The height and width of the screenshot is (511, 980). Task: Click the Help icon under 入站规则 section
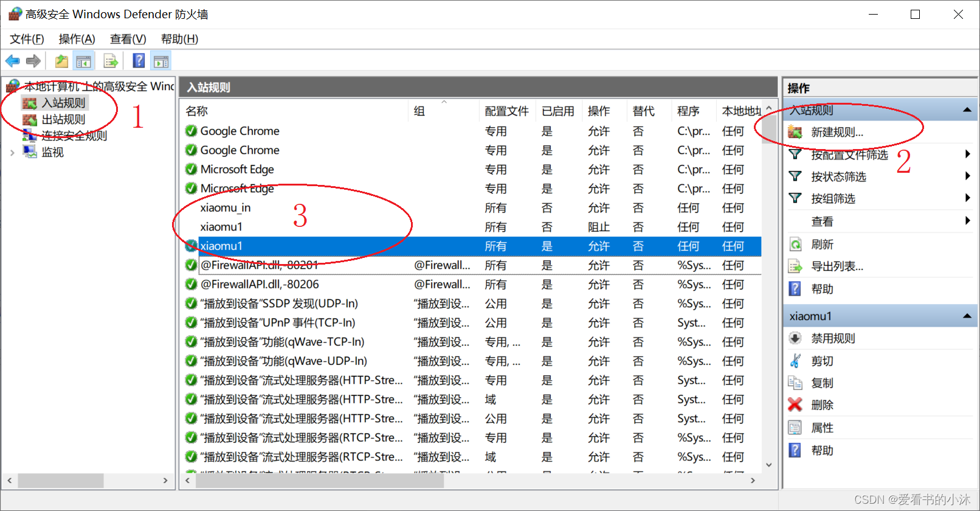point(795,289)
